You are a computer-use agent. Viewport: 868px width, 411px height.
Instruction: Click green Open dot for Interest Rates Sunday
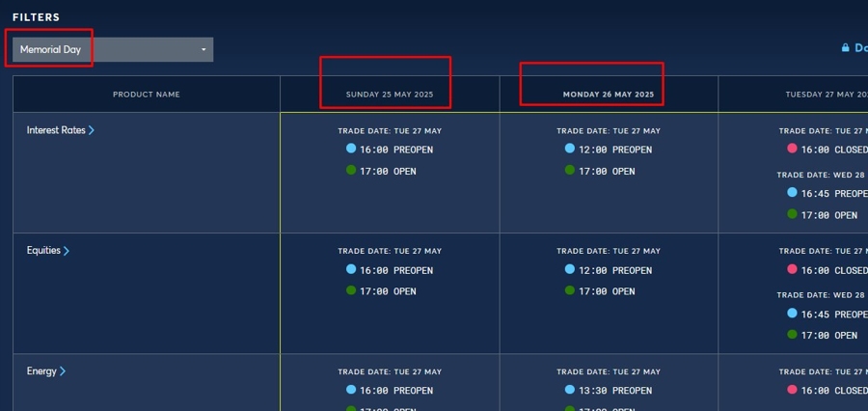[351, 170]
